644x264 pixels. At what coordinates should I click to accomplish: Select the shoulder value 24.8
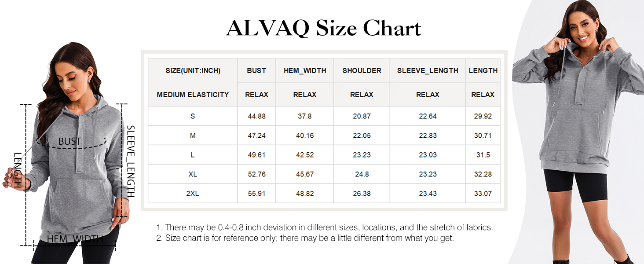point(362,174)
